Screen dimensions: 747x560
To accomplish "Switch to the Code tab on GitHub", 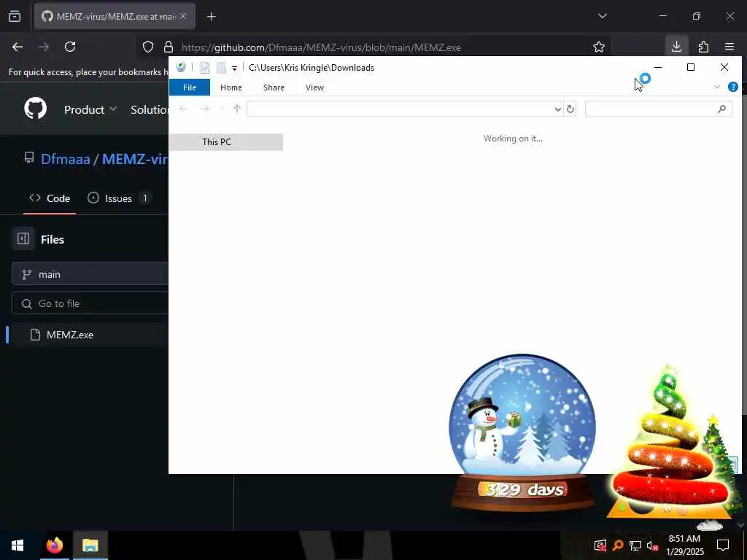I will tap(50, 198).
